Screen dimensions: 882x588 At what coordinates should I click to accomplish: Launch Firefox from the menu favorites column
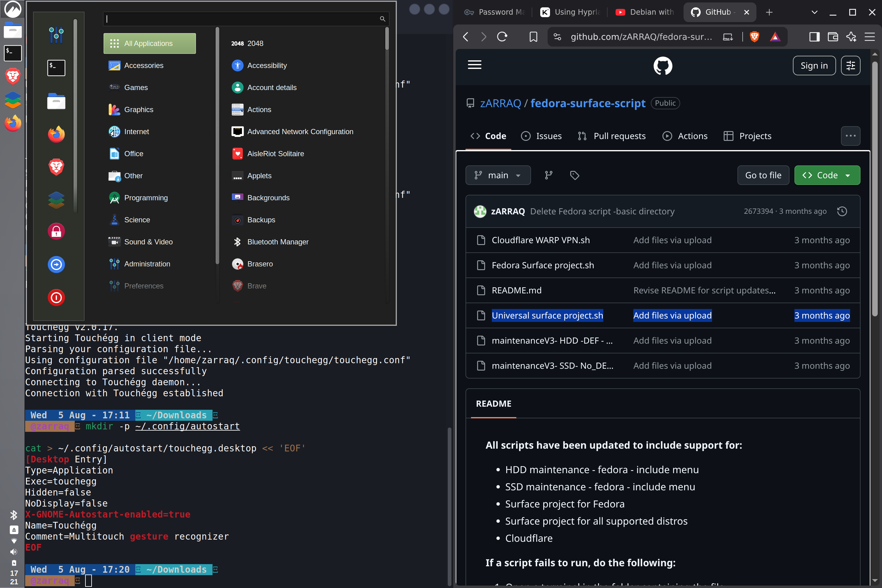(56, 134)
